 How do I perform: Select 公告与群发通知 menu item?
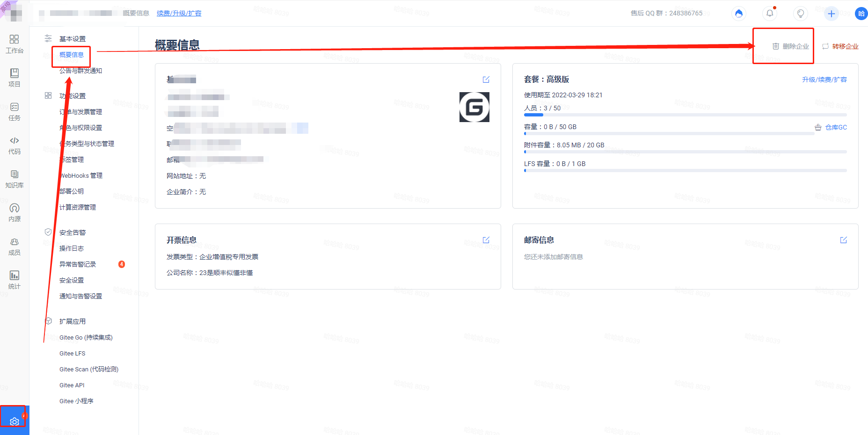(80, 71)
